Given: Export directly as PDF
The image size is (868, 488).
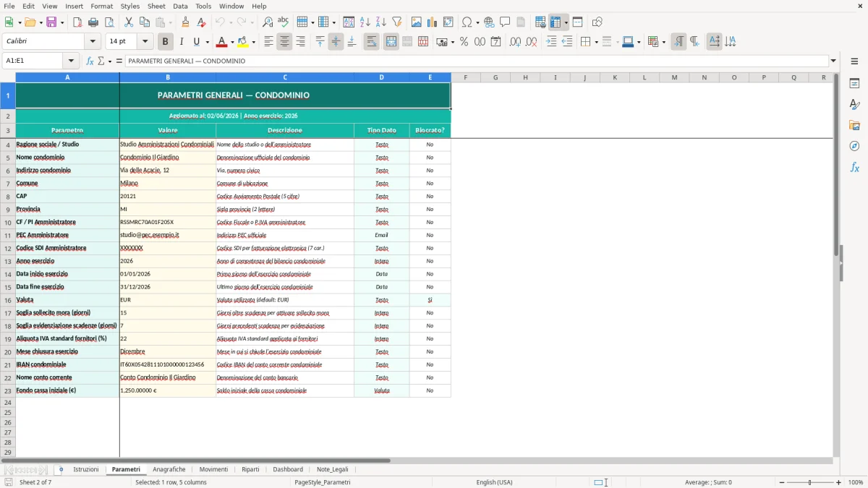Looking at the screenshot, I should [x=77, y=22].
